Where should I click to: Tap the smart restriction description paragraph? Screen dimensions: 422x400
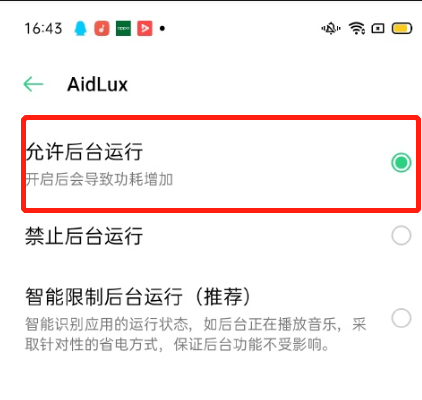[196, 334]
